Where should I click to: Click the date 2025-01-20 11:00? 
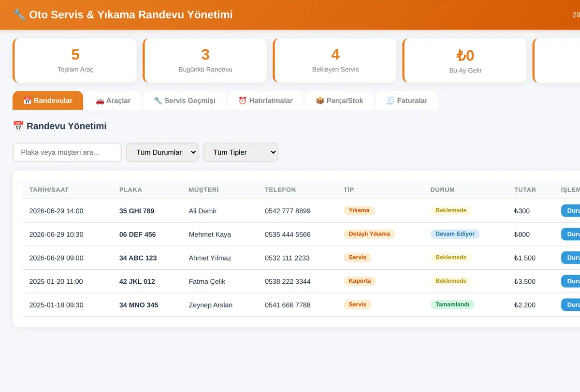click(56, 281)
